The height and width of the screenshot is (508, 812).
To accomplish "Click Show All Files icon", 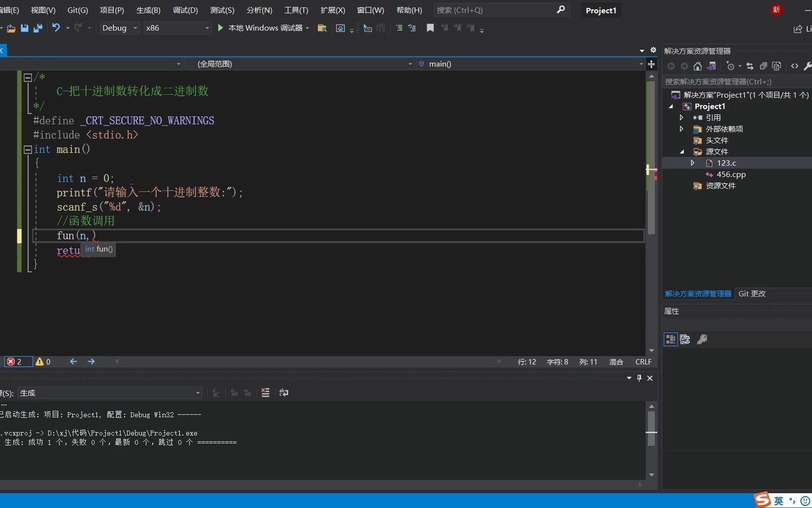I will coord(777,66).
